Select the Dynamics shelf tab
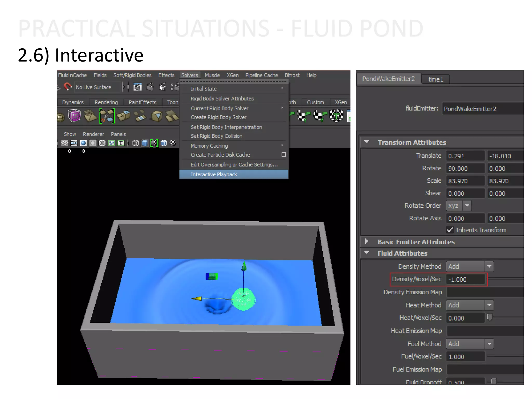This screenshot has width=532, height=399. [x=73, y=102]
